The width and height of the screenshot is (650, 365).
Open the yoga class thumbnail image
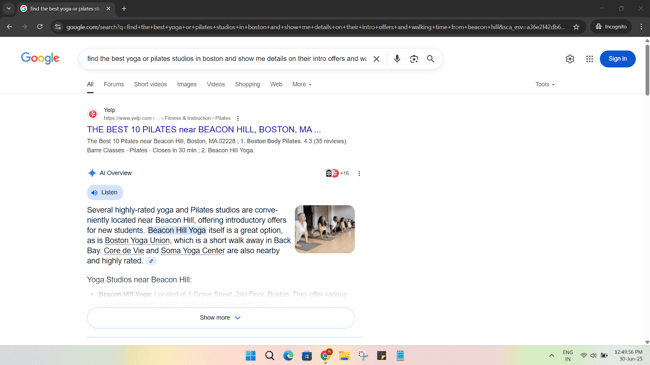pos(325,229)
